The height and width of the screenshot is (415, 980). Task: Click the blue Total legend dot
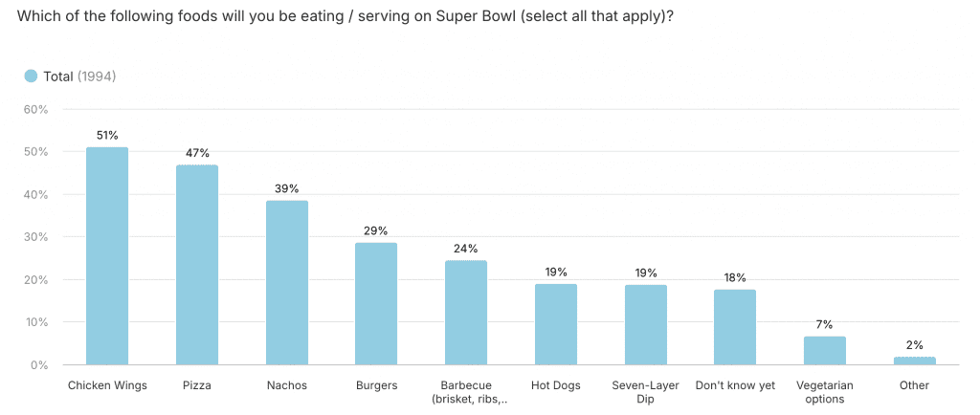(31, 76)
